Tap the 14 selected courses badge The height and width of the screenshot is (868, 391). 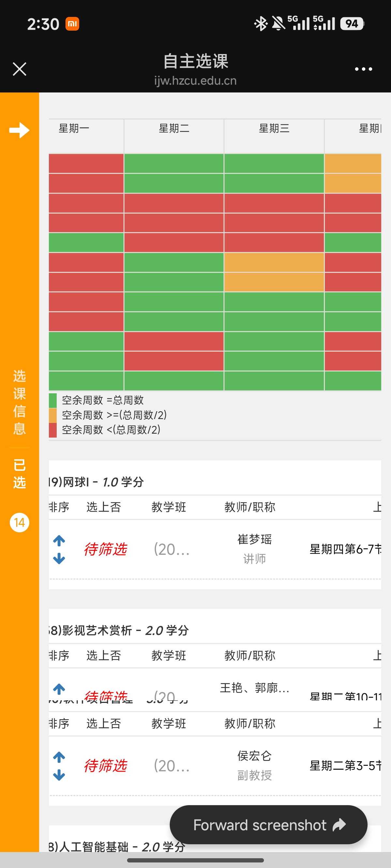20,522
